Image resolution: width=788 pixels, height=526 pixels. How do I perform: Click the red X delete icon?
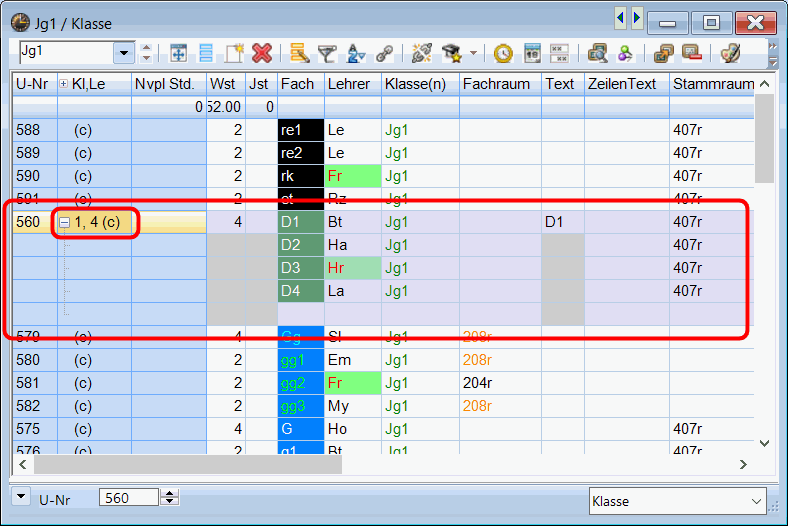(262, 53)
